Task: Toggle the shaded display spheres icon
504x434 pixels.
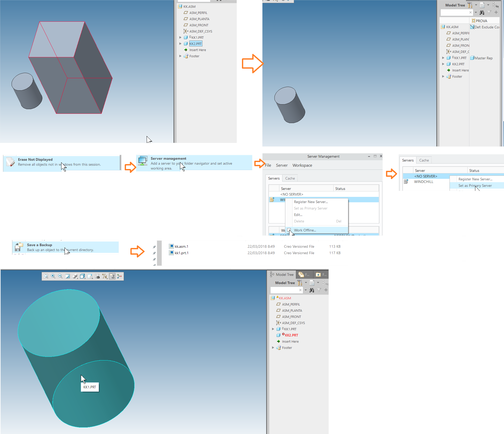Action: (75, 276)
